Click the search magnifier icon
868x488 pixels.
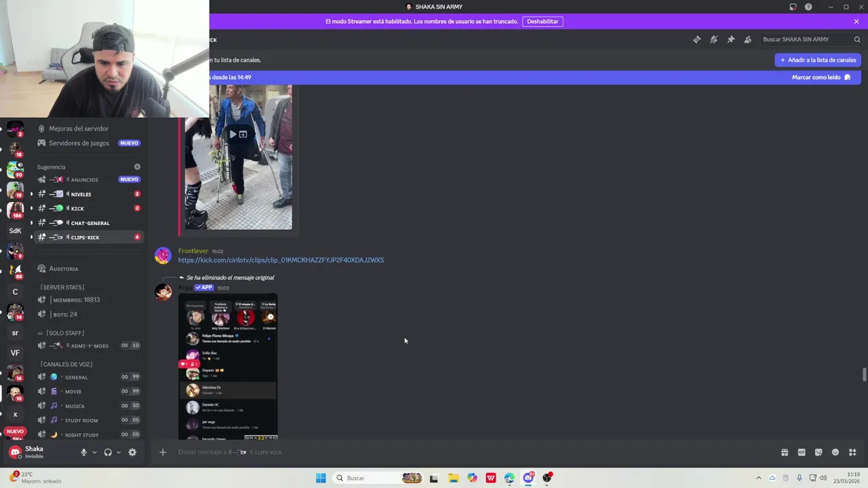point(857,39)
